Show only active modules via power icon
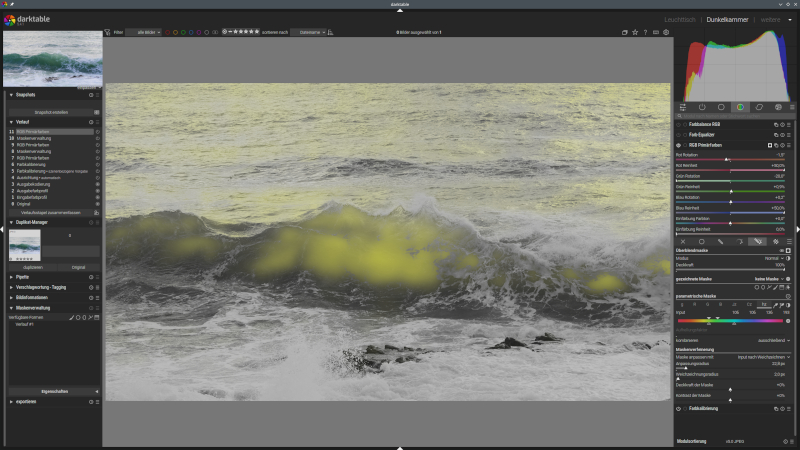 [x=702, y=107]
